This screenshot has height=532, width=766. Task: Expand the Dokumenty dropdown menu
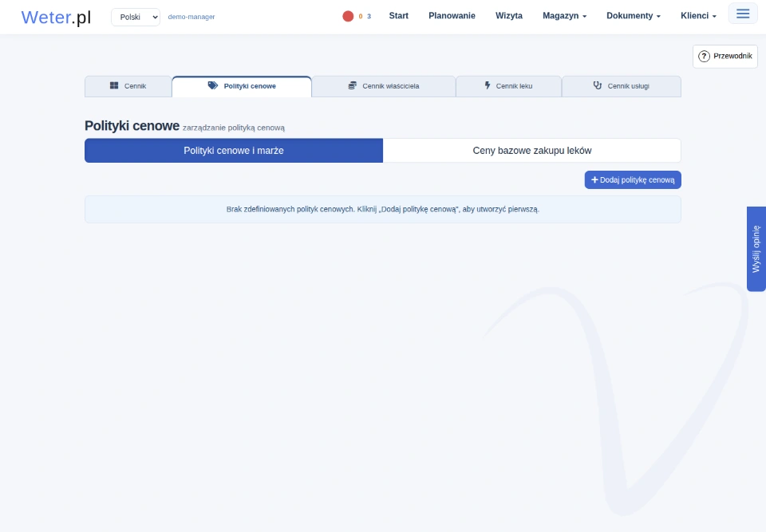pos(633,16)
